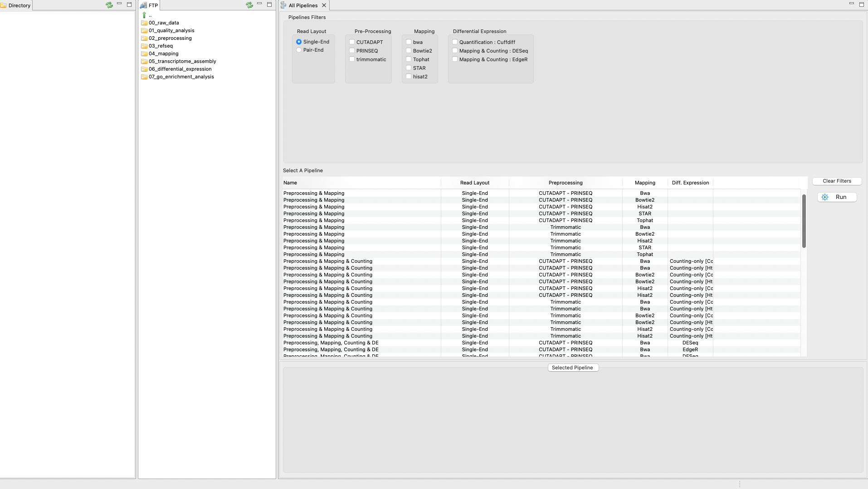Switch to the Directory tab
868x489 pixels.
16,5
